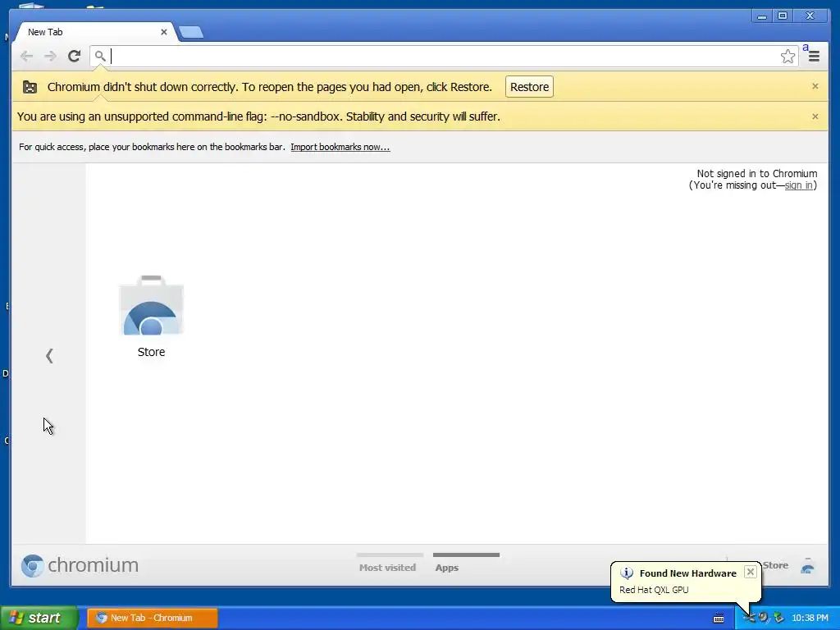This screenshot has height=630, width=840.
Task: Open the Chromium hamburger menu
Action: pyautogui.click(x=814, y=57)
